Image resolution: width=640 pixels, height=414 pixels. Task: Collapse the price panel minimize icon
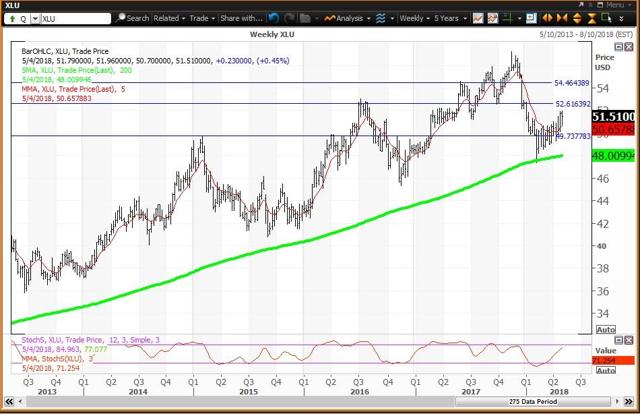619,47
